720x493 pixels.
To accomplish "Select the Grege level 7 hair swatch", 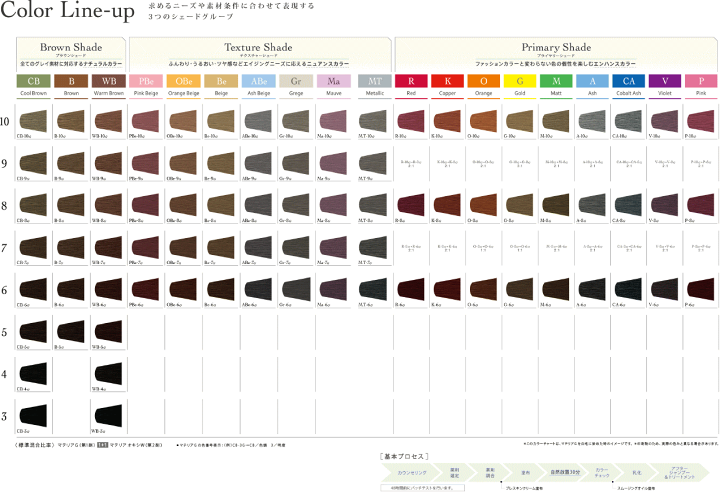I will (296, 246).
